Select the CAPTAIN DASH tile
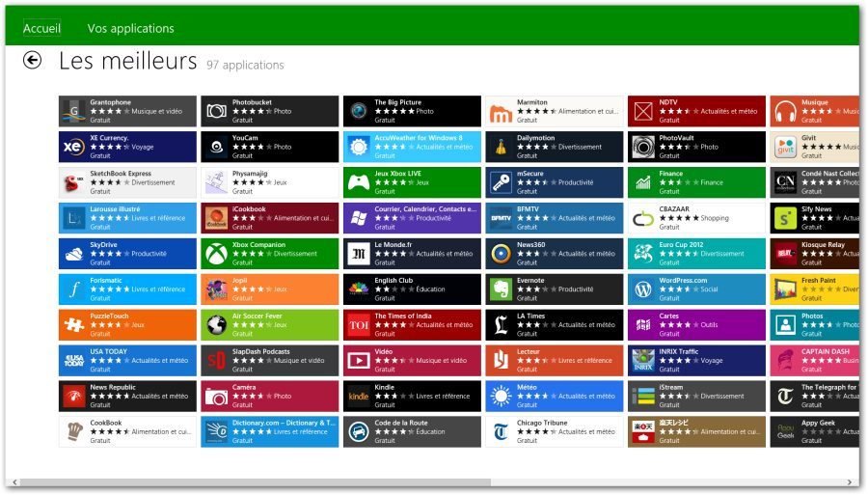Screen dimensions: 868x495 pyautogui.click(x=814, y=361)
